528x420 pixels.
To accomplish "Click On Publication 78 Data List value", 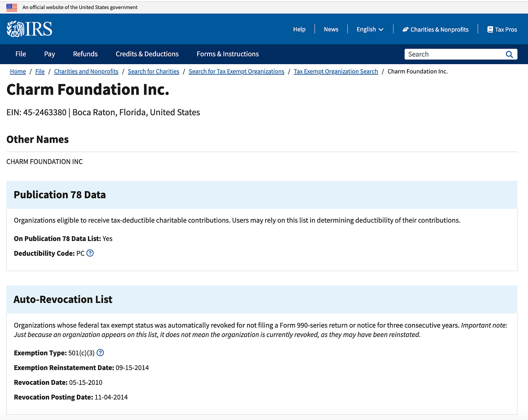I will tap(107, 238).
